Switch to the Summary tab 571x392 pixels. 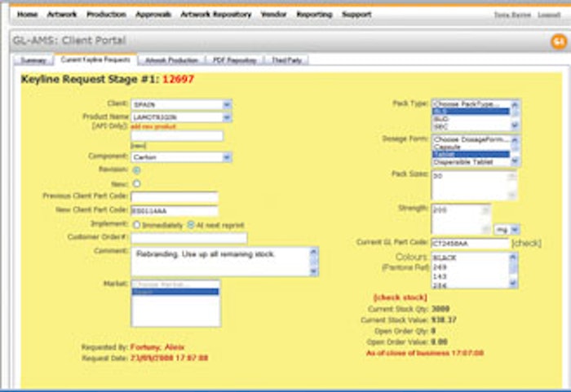tap(33, 60)
